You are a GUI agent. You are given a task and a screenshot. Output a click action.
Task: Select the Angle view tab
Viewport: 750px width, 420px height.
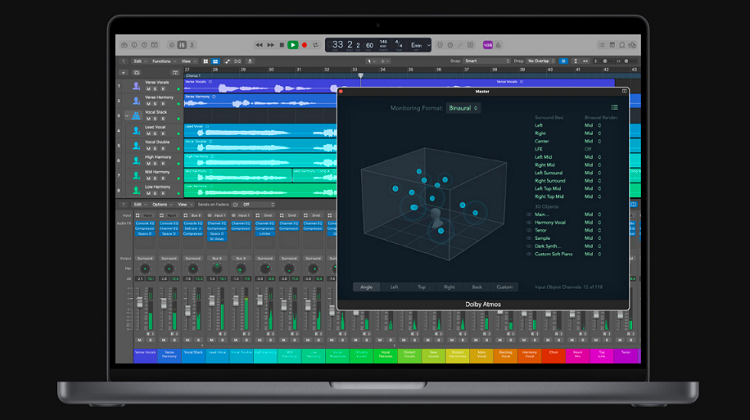[366, 287]
